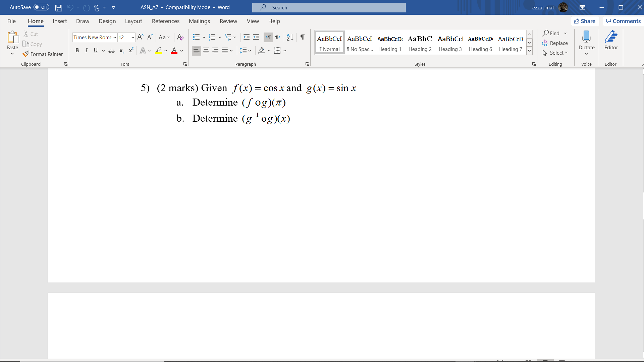This screenshot has height=362, width=644.
Task: Apply the red font color swatch
Action: [174, 51]
